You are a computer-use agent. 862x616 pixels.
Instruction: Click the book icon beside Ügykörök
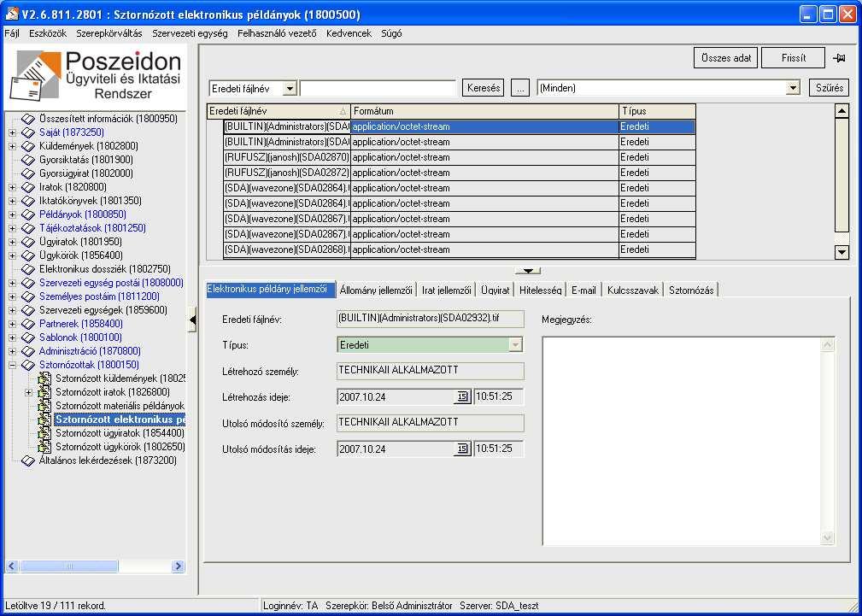[x=28, y=255]
